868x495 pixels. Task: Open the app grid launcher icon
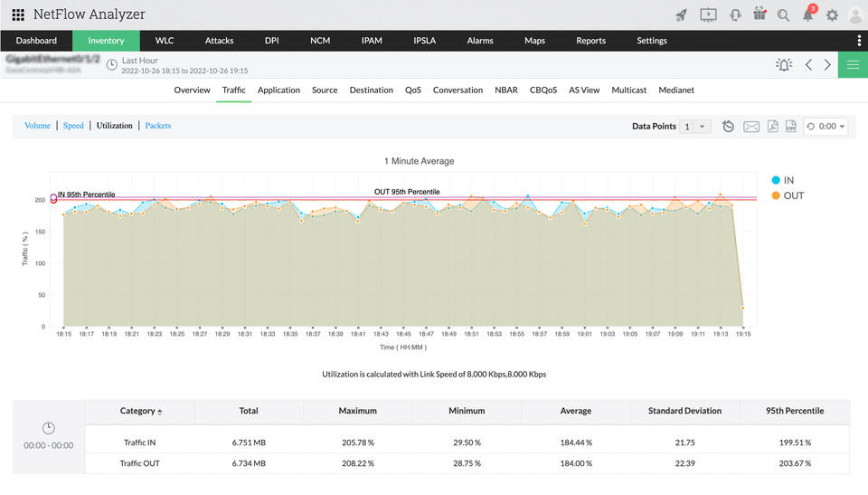[x=18, y=14]
